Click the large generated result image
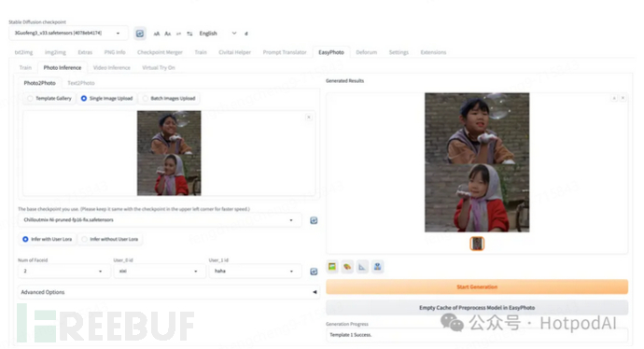This screenshot has height=349, width=644. (477, 162)
